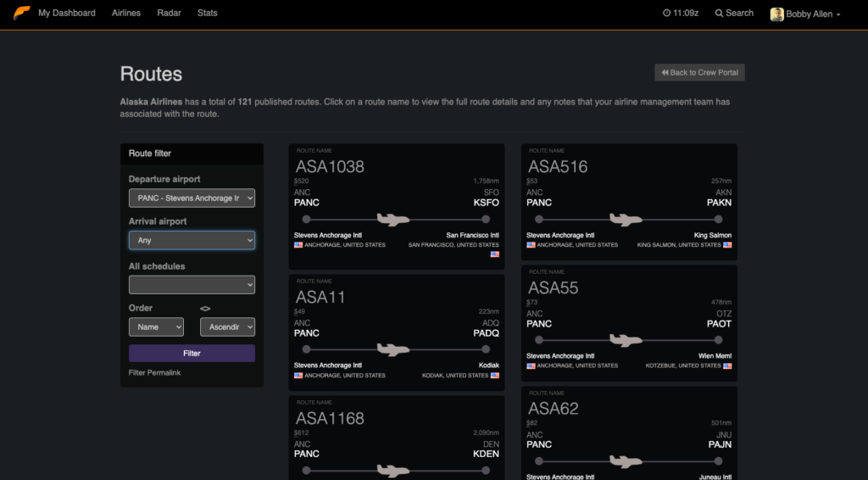Image resolution: width=868 pixels, height=480 pixels.
Task: Click US flag below San Francisco text
Action: coord(495,254)
